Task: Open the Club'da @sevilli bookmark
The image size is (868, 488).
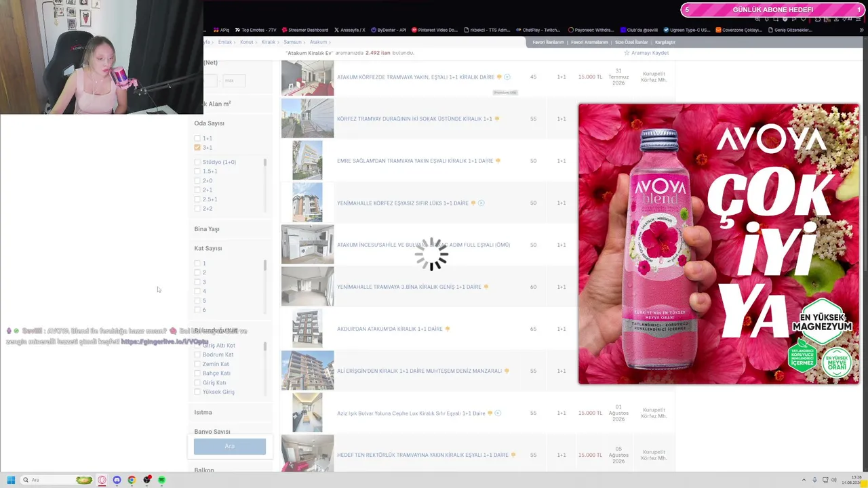Action: [639, 30]
